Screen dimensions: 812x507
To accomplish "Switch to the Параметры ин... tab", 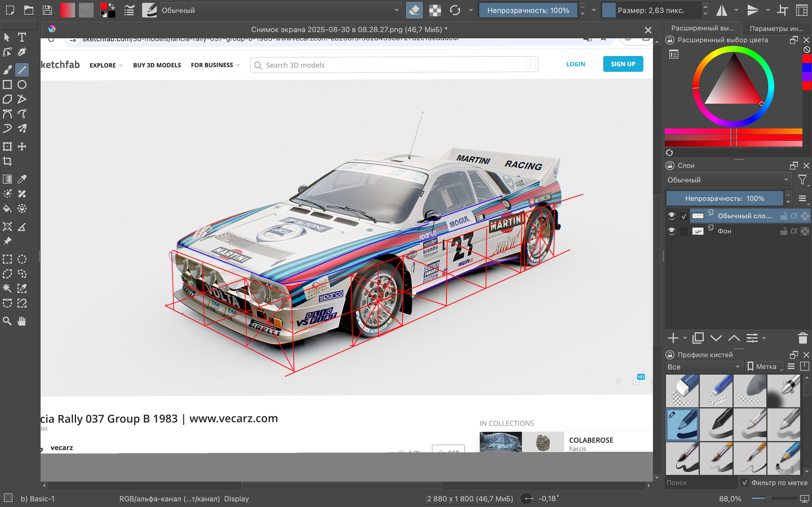I will (776, 28).
